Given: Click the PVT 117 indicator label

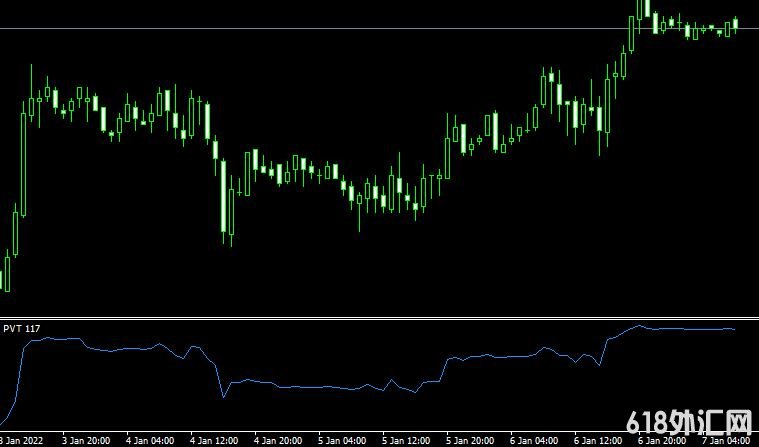Looking at the screenshot, I should pos(21,329).
